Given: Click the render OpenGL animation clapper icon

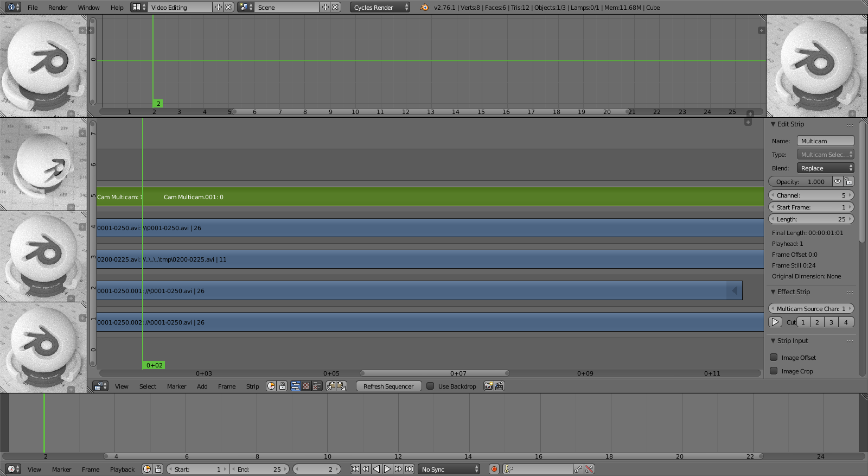Looking at the screenshot, I should coord(500,386).
